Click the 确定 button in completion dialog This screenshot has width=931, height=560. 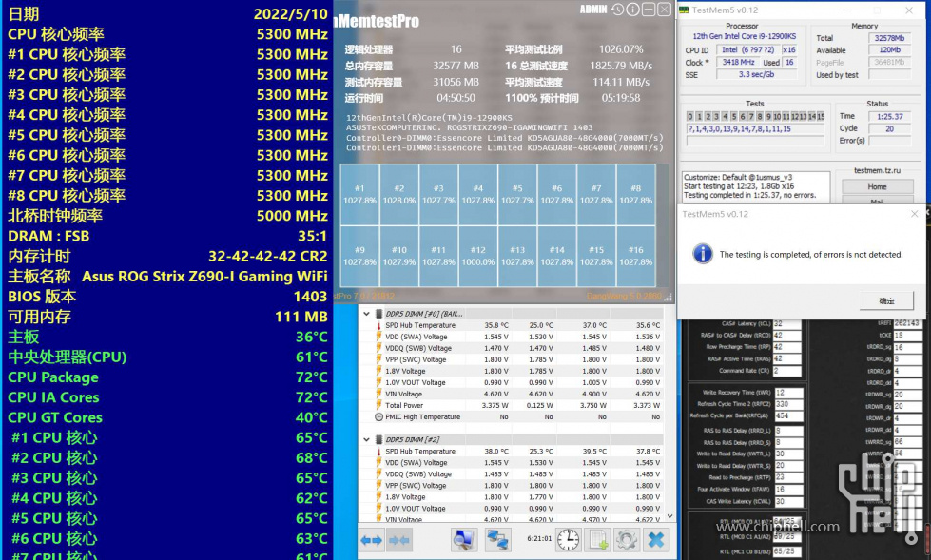click(x=886, y=300)
